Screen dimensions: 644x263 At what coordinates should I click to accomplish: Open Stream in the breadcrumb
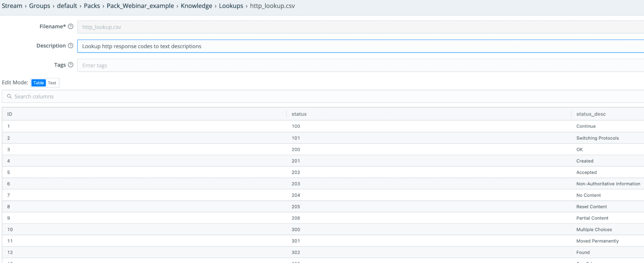(x=12, y=6)
